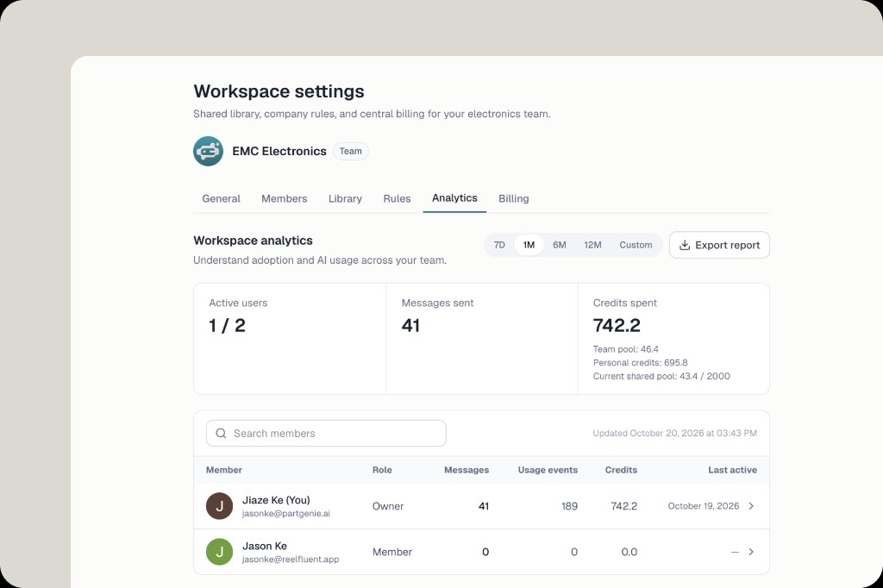Screen dimensions: 883x588
Task: Choose the Custom time range
Action: (636, 245)
